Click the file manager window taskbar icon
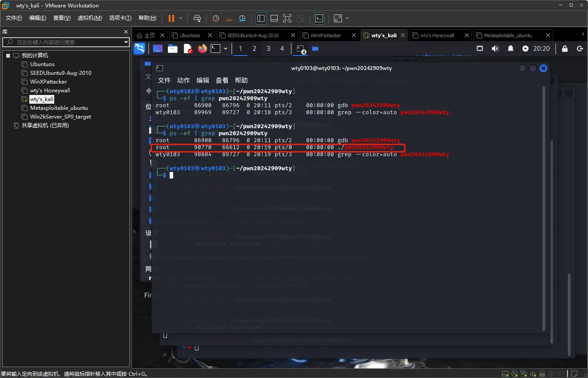The image size is (588, 378). pos(315,49)
